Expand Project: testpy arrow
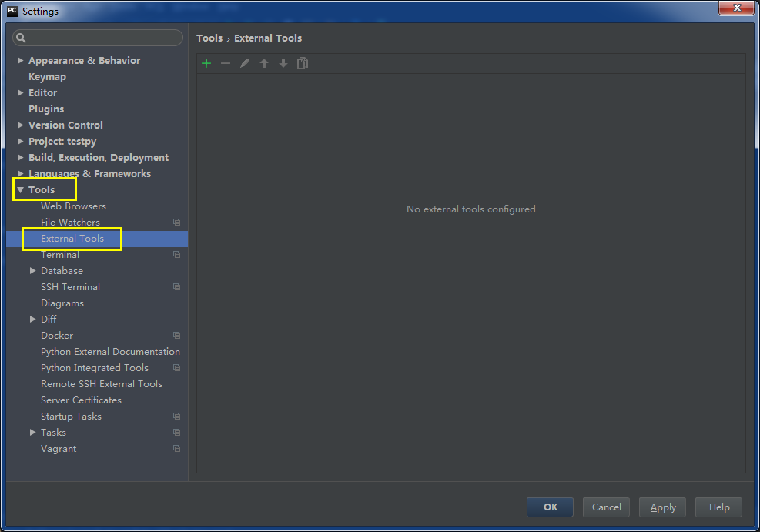 coord(20,142)
